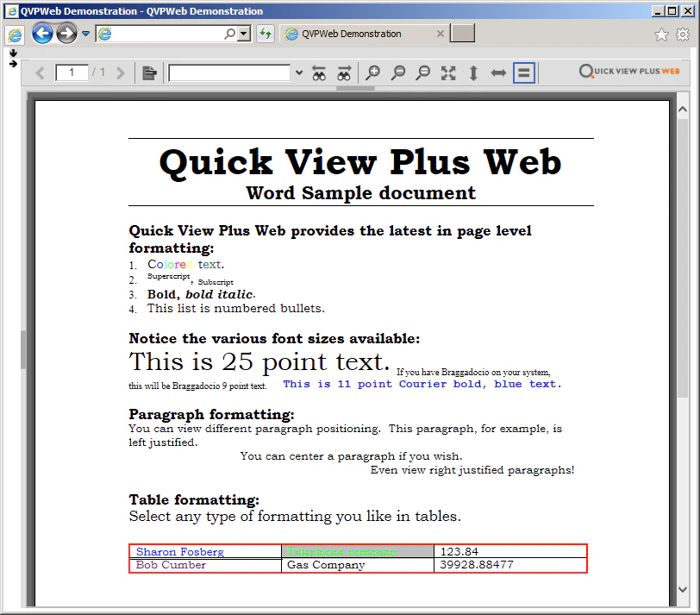Click the find-next binoculars icon
Screen dimensions: 700x615
pyautogui.click(x=344, y=72)
